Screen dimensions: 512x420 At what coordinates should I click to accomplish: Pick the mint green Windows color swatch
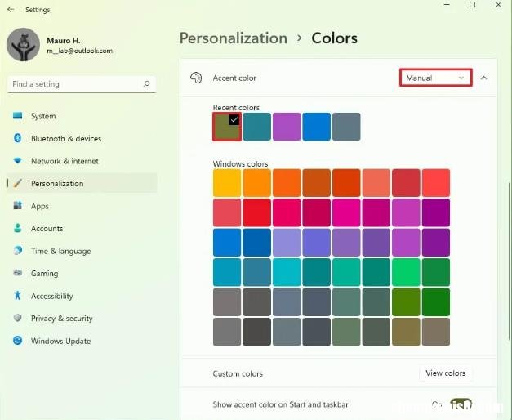click(x=406, y=272)
